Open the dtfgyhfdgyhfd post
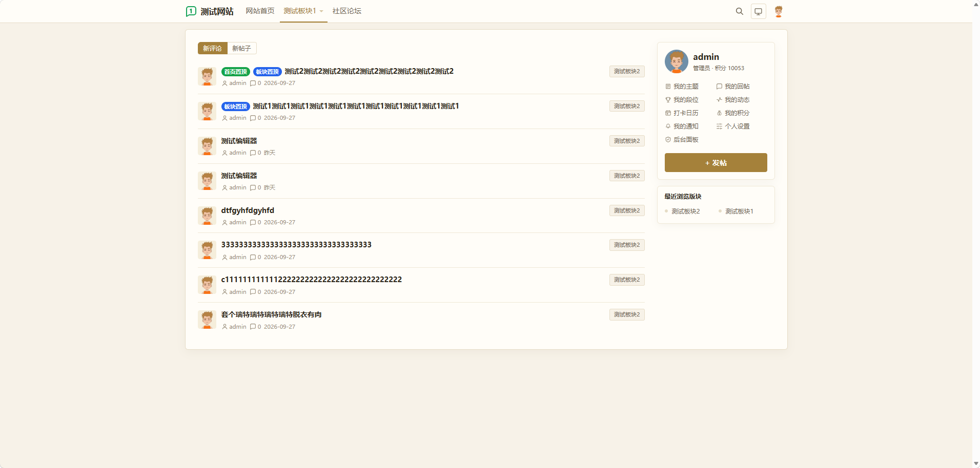This screenshot has width=980, height=468. point(248,210)
